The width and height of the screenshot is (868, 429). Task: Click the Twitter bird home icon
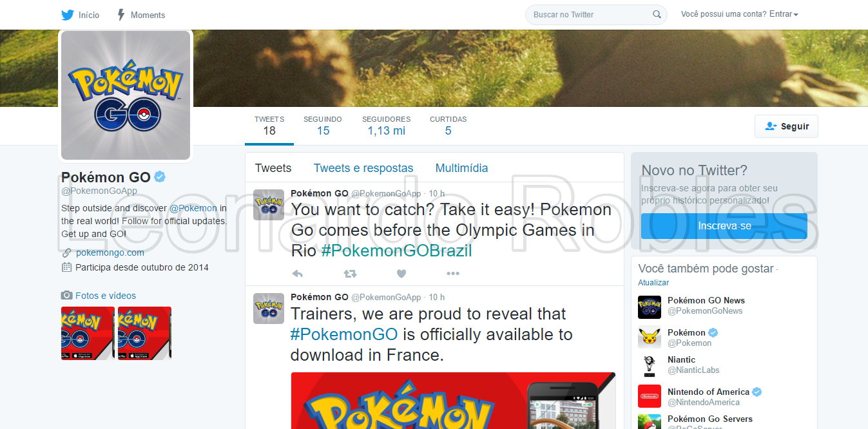tap(68, 15)
